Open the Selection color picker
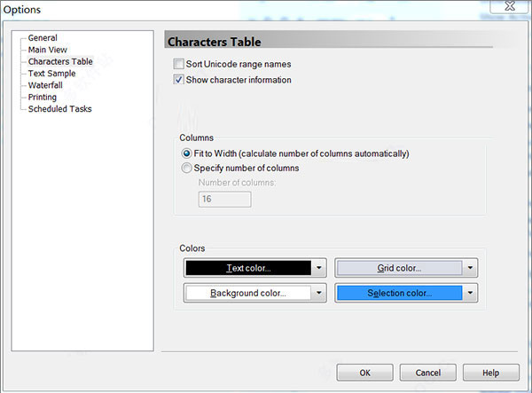The width and height of the screenshot is (532, 393). 399,293
